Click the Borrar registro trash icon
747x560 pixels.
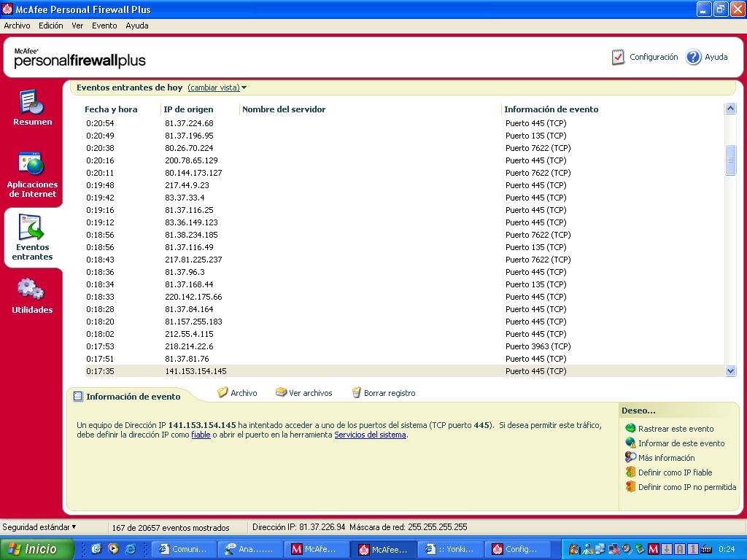[356, 392]
